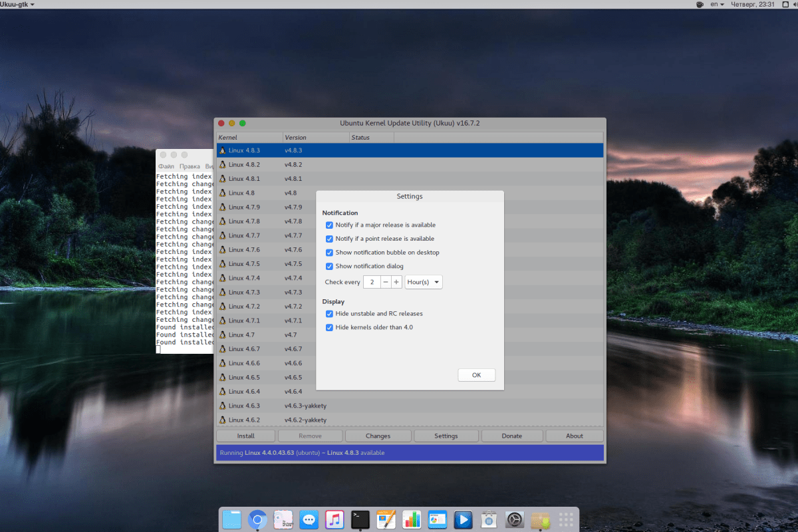Viewport: 798px width, 532px height.
Task: Open the Файл menu in terminal
Action: 166,166
